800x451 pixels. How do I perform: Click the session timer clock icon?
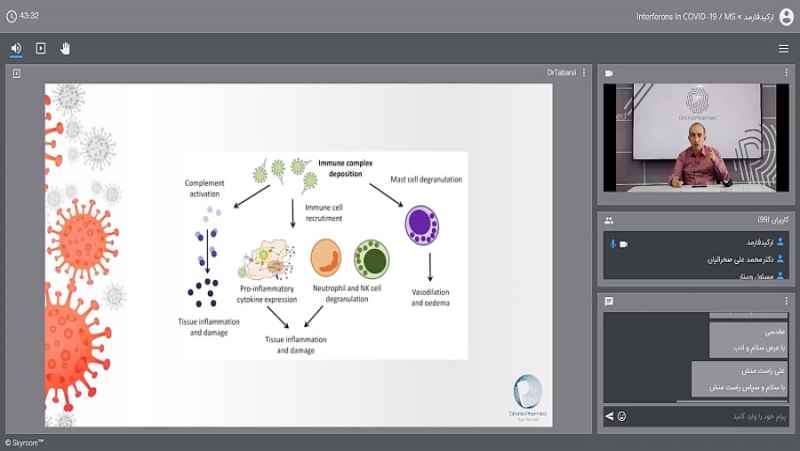point(11,16)
